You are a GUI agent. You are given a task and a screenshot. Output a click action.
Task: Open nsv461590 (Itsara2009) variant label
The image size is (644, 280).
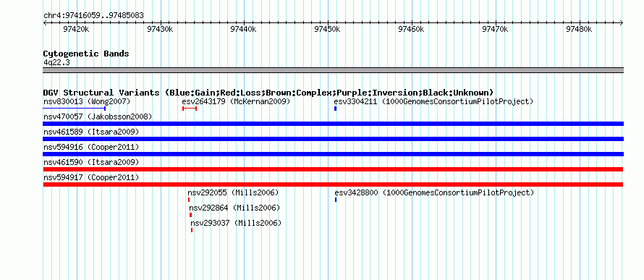point(91,162)
